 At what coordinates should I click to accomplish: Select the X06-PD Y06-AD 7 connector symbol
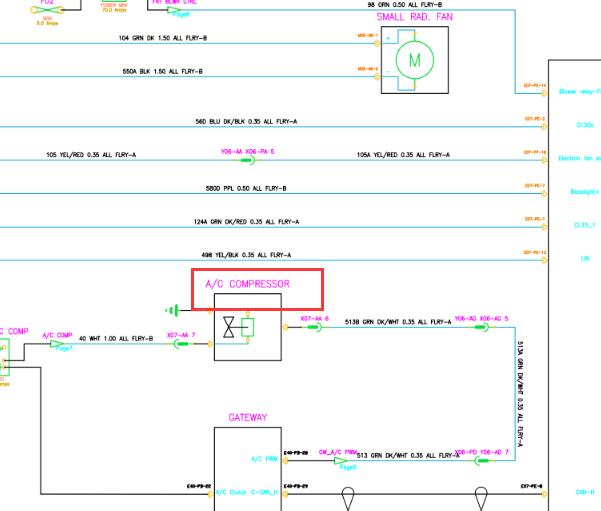tap(482, 460)
